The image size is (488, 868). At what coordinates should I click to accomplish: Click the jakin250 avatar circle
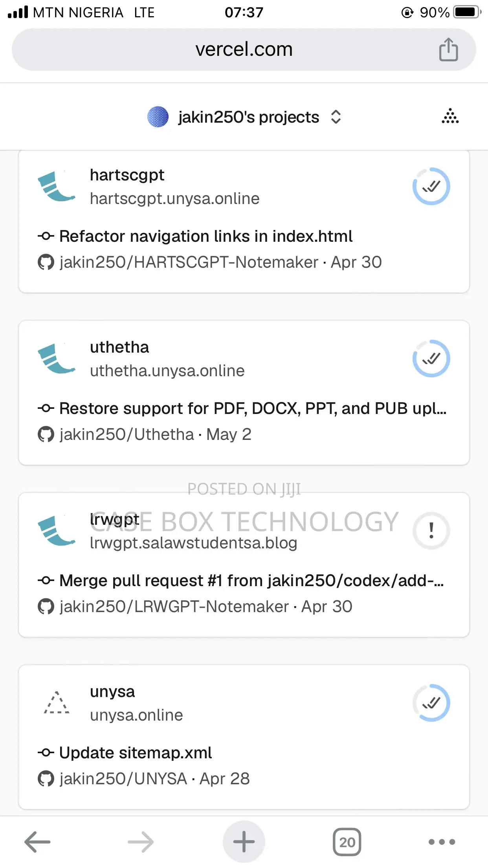point(158,117)
